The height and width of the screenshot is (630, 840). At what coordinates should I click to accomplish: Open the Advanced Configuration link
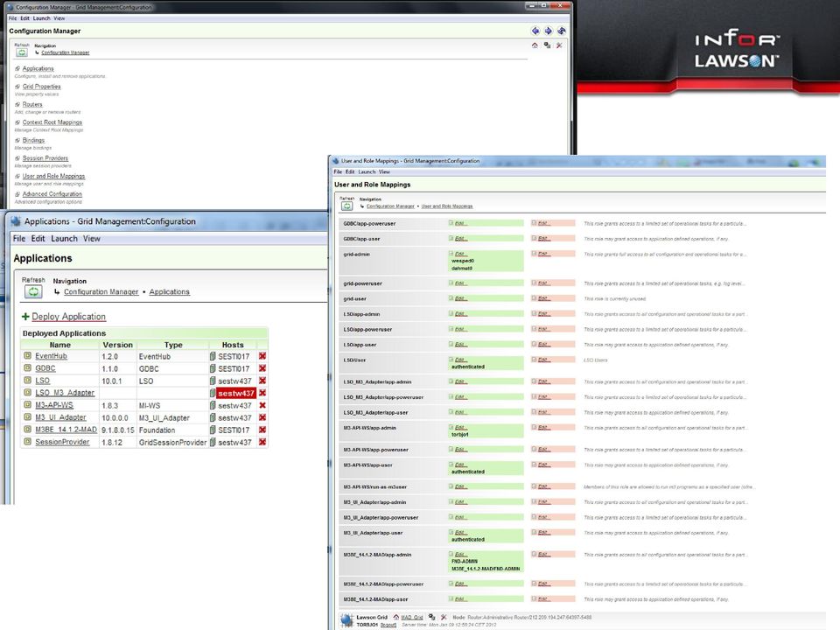(52, 194)
